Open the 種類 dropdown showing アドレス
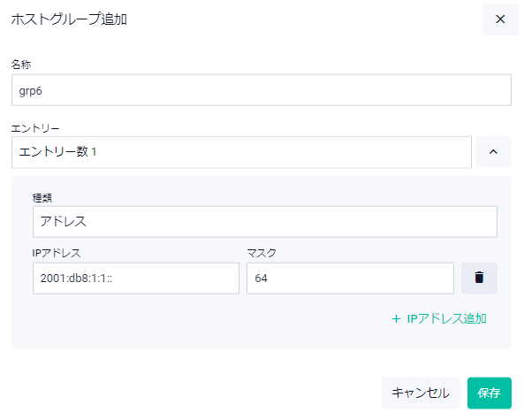The height and width of the screenshot is (420, 524). (265, 221)
